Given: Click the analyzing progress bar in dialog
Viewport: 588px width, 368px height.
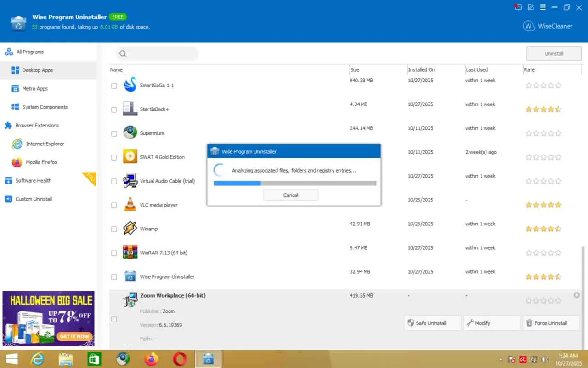Looking at the screenshot, I should tap(295, 183).
